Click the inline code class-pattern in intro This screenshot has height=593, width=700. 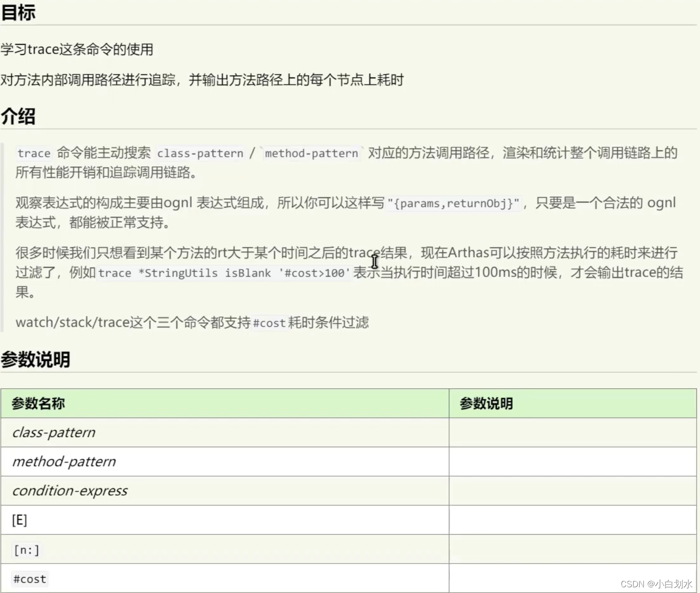coord(200,153)
